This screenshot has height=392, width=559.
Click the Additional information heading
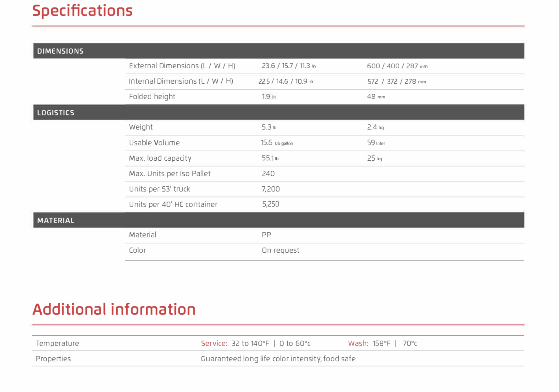pyautogui.click(x=114, y=310)
